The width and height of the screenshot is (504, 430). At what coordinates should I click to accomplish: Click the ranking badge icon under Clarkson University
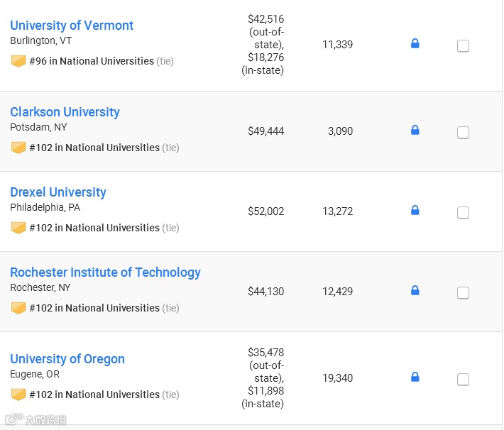coord(18,148)
